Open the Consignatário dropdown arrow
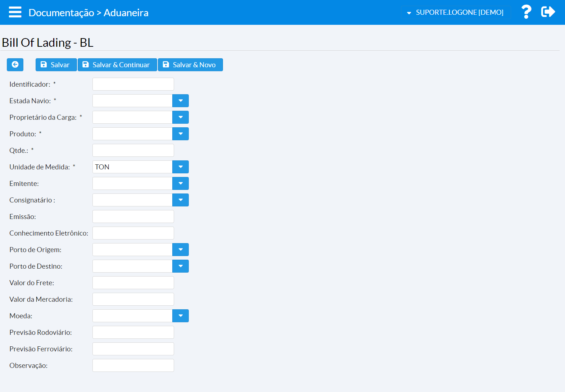Image resolution: width=565 pixels, height=392 pixels. pyautogui.click(x=180, y=200)
